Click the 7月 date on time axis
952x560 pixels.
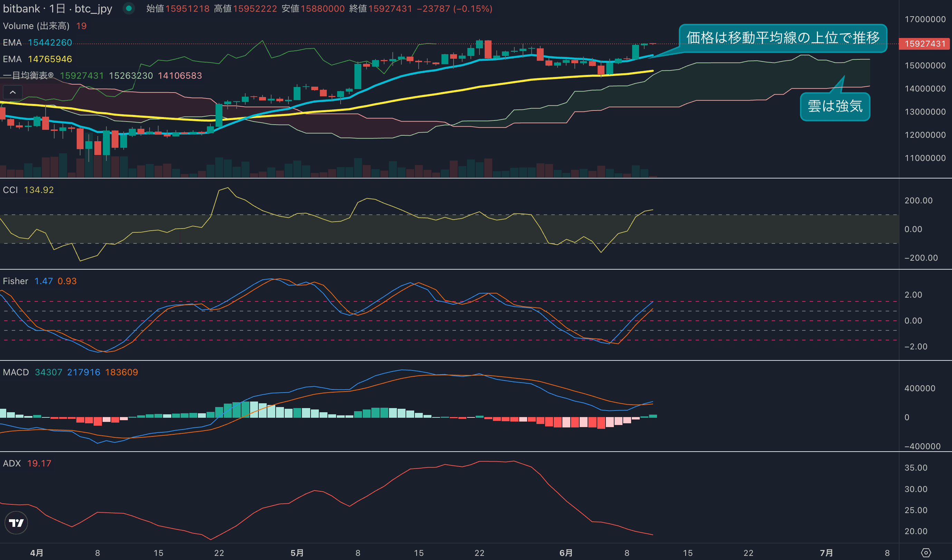coord(826,553)
